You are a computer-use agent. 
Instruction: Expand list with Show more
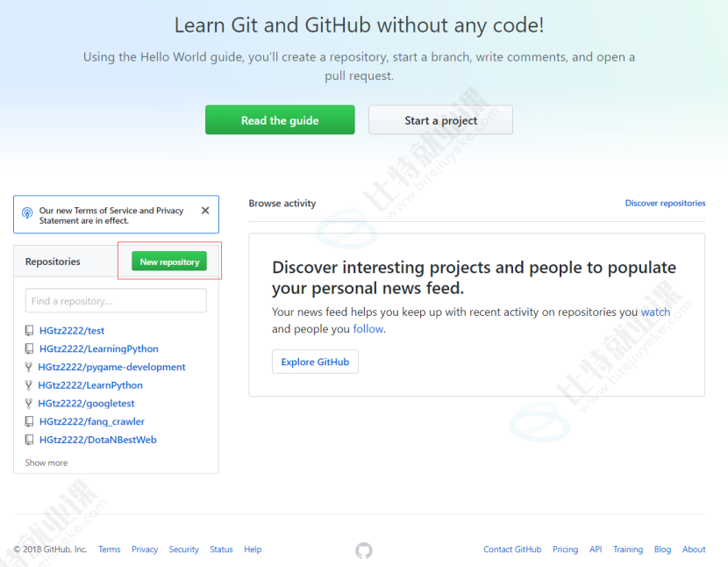pyautogui.click(x=46, y=463)
